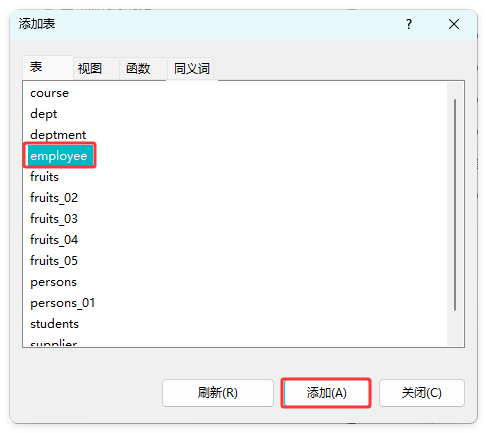Close the 添加表 dialog with X

[454, 24]
